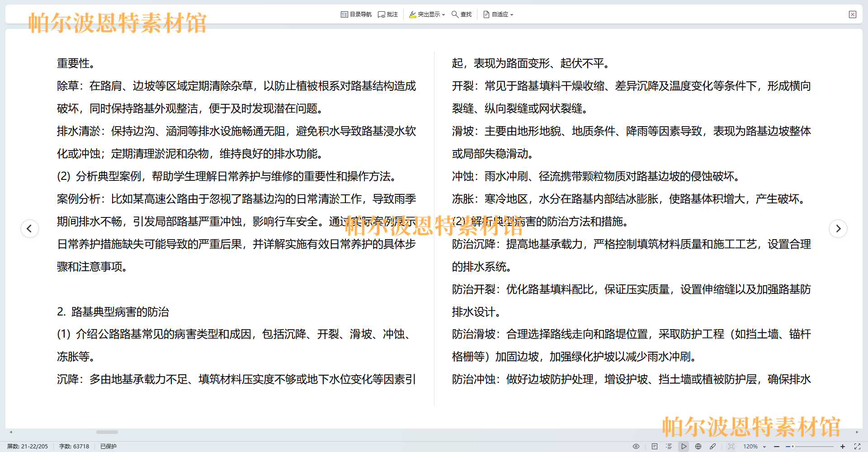Click the scrollbar right arrow
868x452 pixels.
coord(857,432)
